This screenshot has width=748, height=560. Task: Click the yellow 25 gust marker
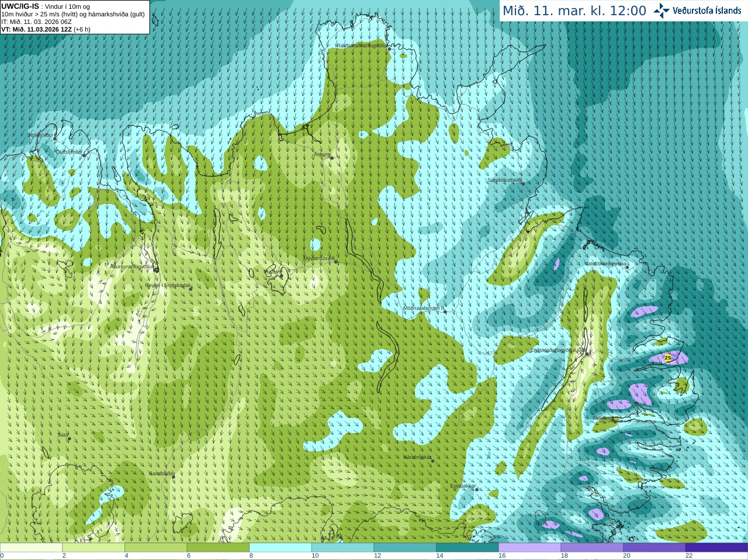(668, 357)
